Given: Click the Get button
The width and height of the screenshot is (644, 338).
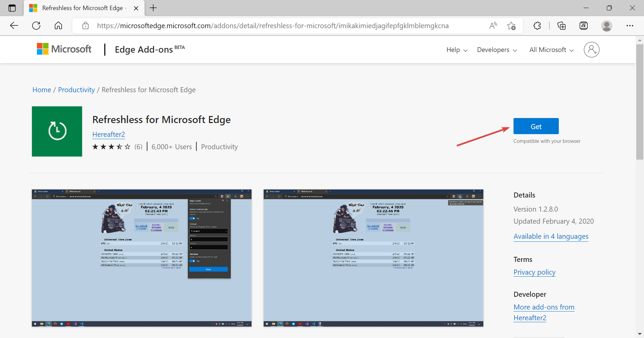Looking at the screenshot, I should pos(536,126).
